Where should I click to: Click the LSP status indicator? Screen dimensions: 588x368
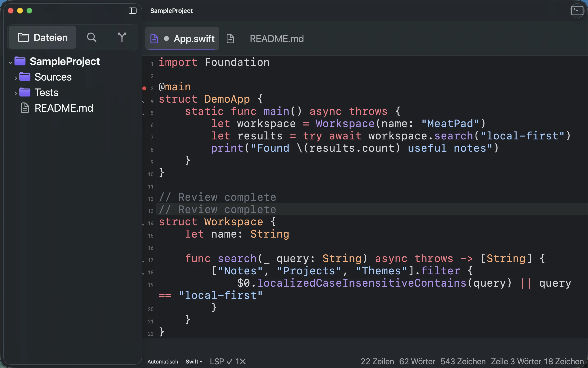click(x=221, y=361)
